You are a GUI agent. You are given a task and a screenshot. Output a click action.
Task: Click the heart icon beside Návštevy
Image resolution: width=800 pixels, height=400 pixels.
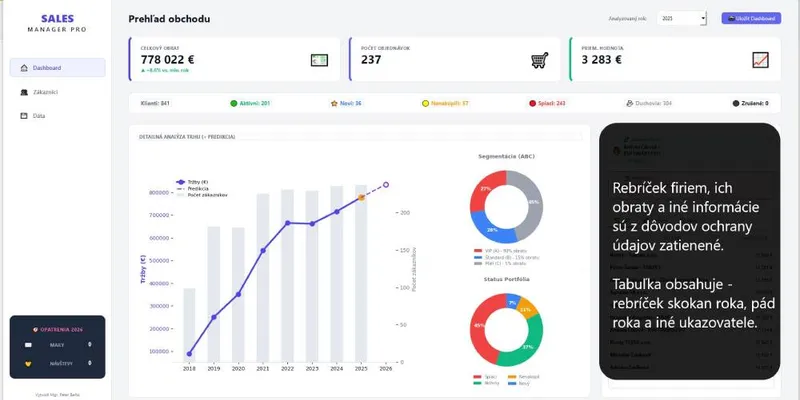tap(28, 364)
